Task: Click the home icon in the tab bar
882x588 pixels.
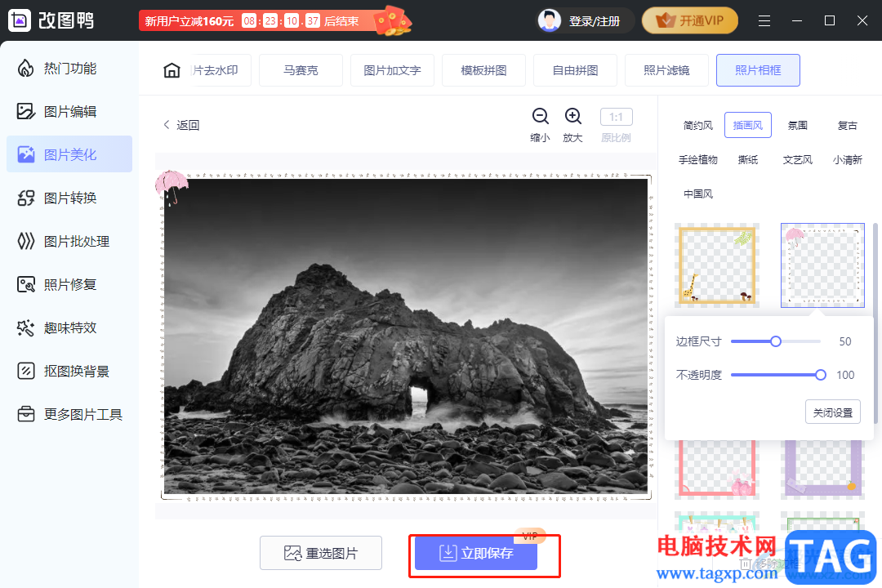Action: [x=171, y=70]
